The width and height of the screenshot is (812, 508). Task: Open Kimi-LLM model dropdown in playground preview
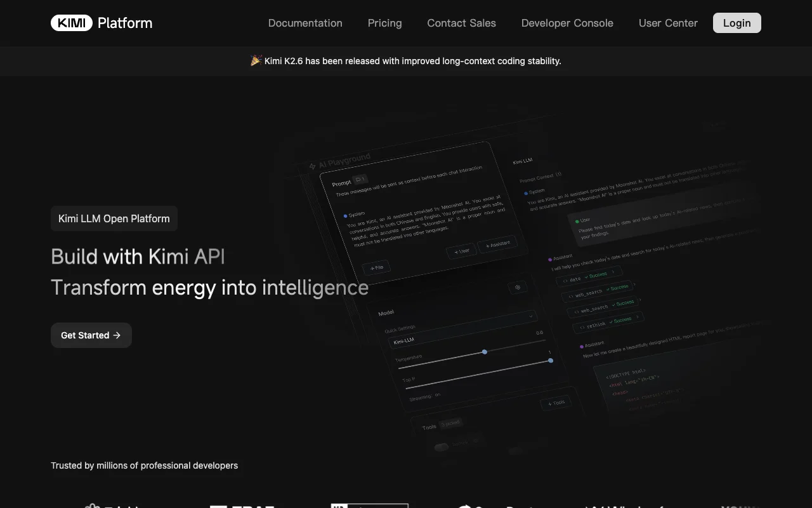[462, 329]
